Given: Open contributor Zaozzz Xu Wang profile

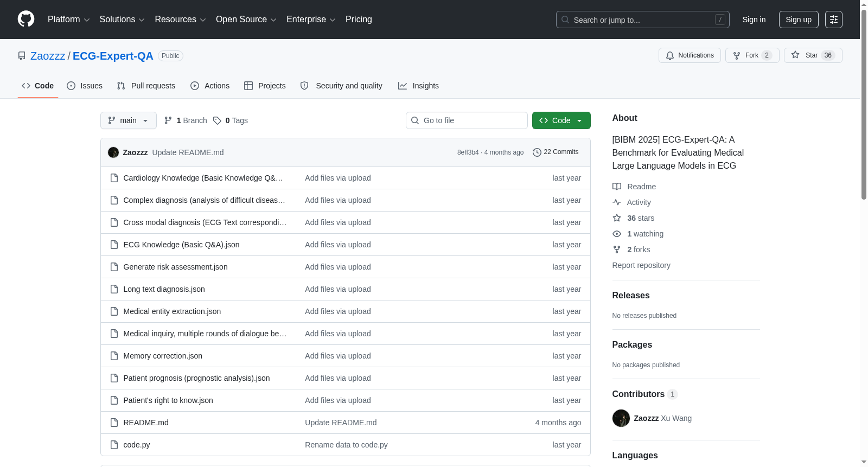Looking at the screenshot, I should 652,418.
